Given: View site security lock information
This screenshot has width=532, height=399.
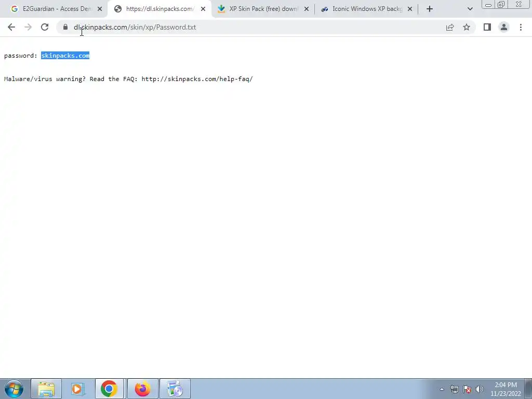Looking at the screenshot, I should (65, 27).
